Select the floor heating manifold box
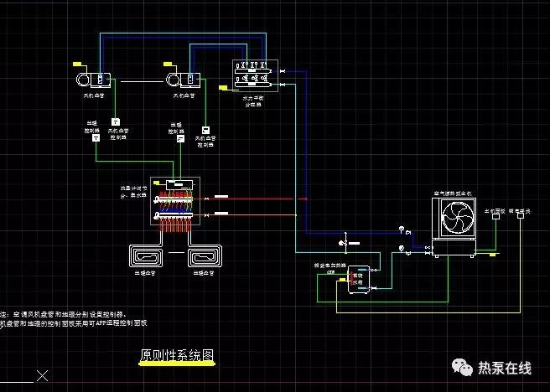The width and height of the screenshot is (550, 392). (174, 201)
